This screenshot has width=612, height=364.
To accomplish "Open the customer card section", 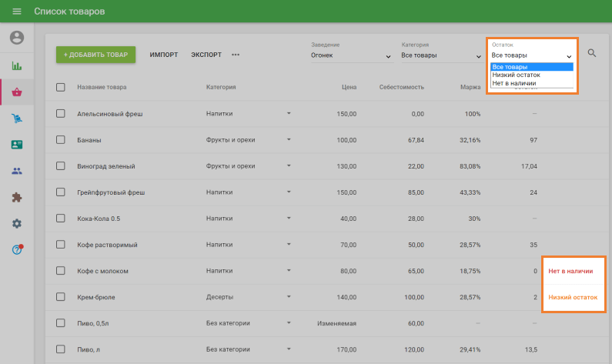I will pos(17,145).
